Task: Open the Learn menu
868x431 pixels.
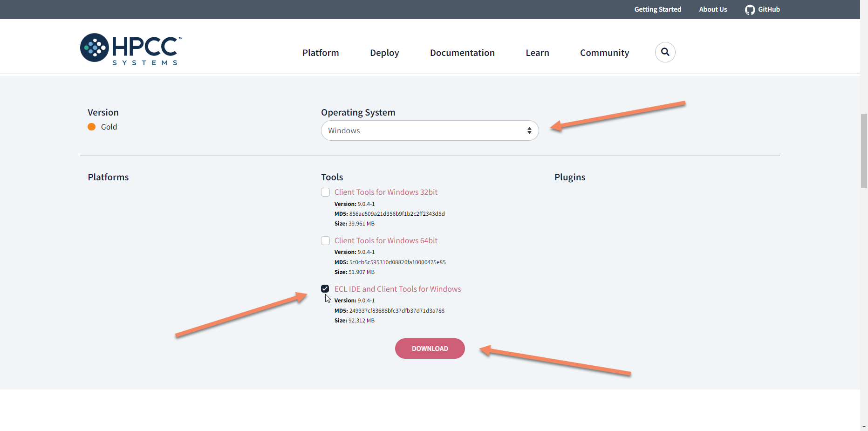Action: [537, 53]
